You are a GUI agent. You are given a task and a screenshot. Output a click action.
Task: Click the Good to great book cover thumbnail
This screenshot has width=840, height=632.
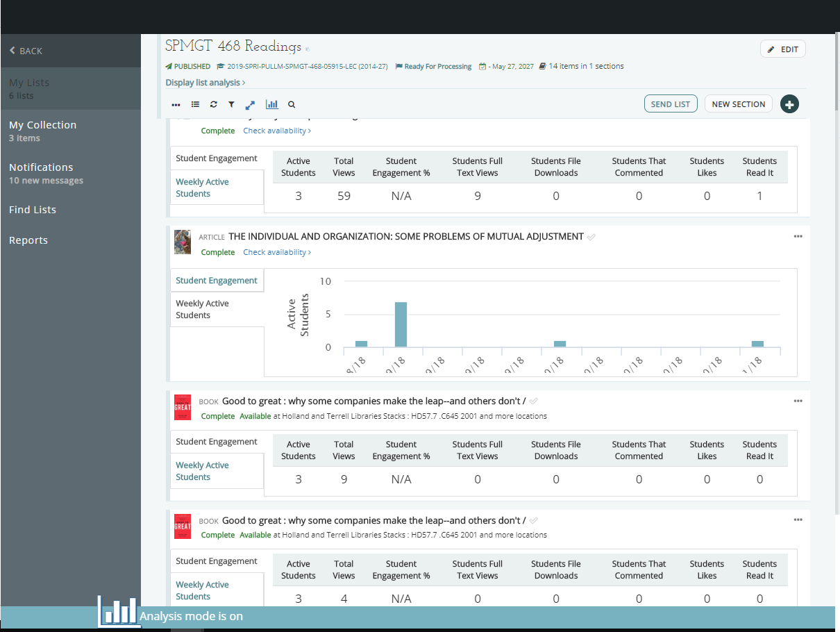pyautogui.click(x=183, y=407)
